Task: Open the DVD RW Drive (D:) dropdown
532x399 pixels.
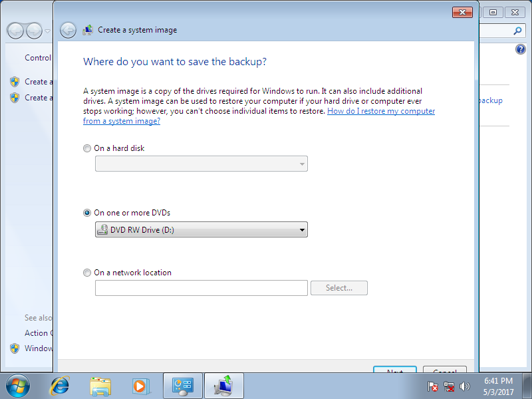Action: coord(201,229)
